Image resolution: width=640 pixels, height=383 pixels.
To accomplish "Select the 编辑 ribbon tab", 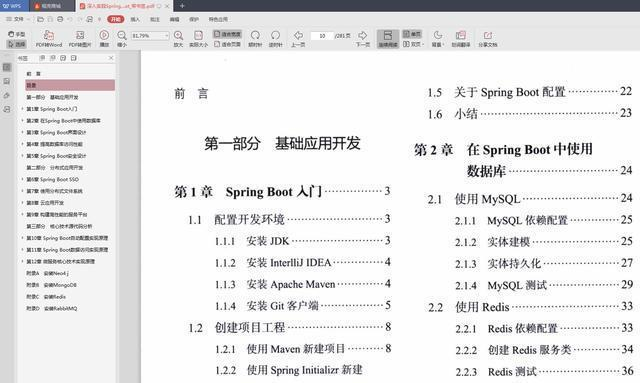I will (174, 19).
